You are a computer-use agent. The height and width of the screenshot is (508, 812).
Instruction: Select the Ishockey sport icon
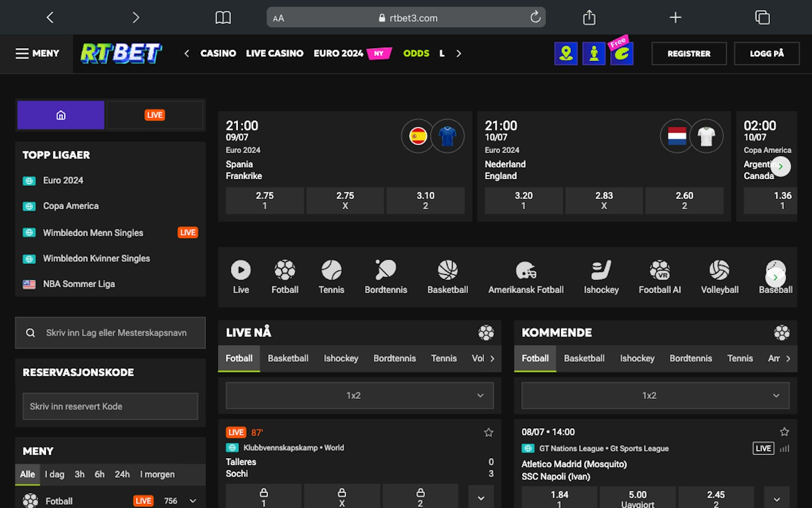(601, 270)
